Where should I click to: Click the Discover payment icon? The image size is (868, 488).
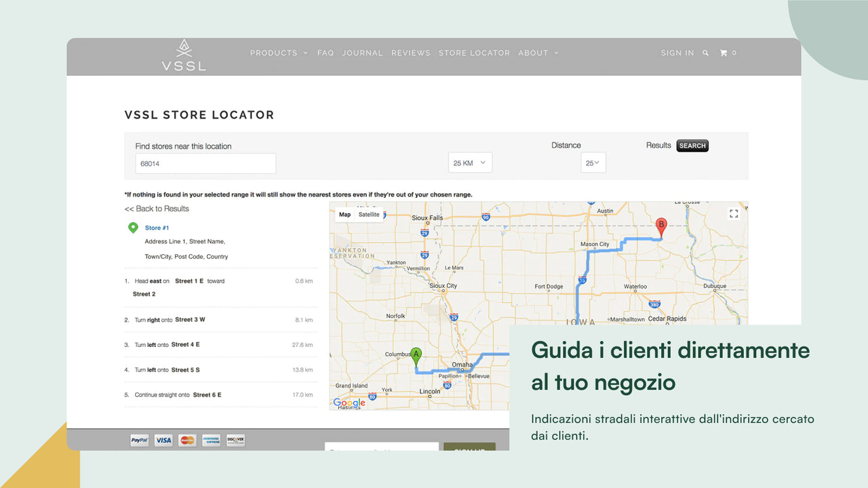(x=235, y=440)
